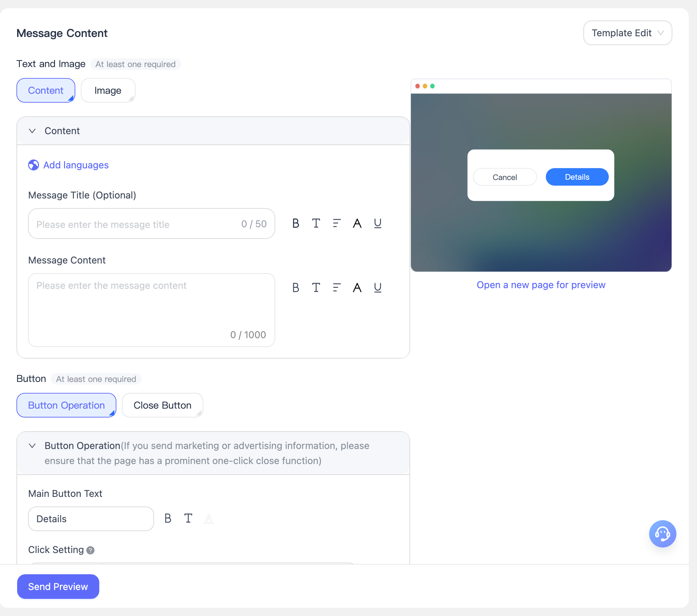Click the disabled font color icon for button
Screen dimensions: 697x616
209,518
